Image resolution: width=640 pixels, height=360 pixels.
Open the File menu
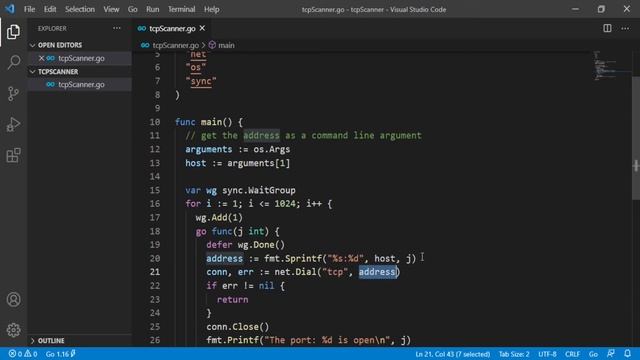[29, 9]
